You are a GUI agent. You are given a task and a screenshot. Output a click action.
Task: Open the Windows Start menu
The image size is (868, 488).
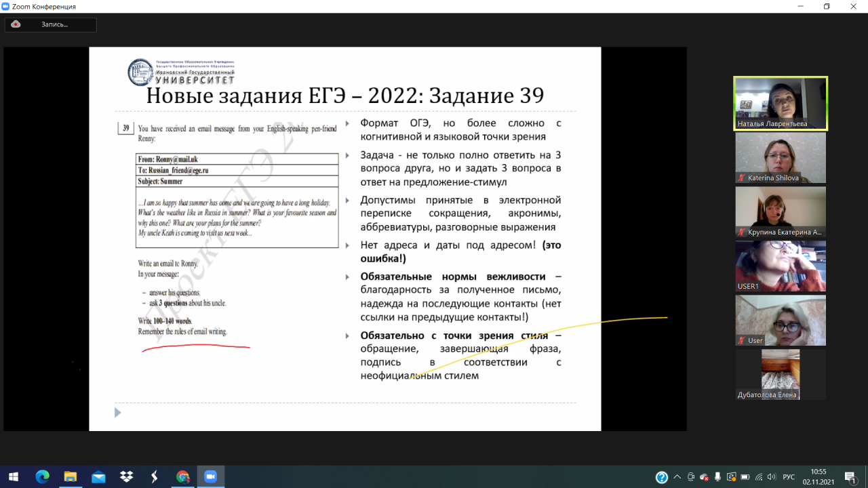click(x=14, y=477)
